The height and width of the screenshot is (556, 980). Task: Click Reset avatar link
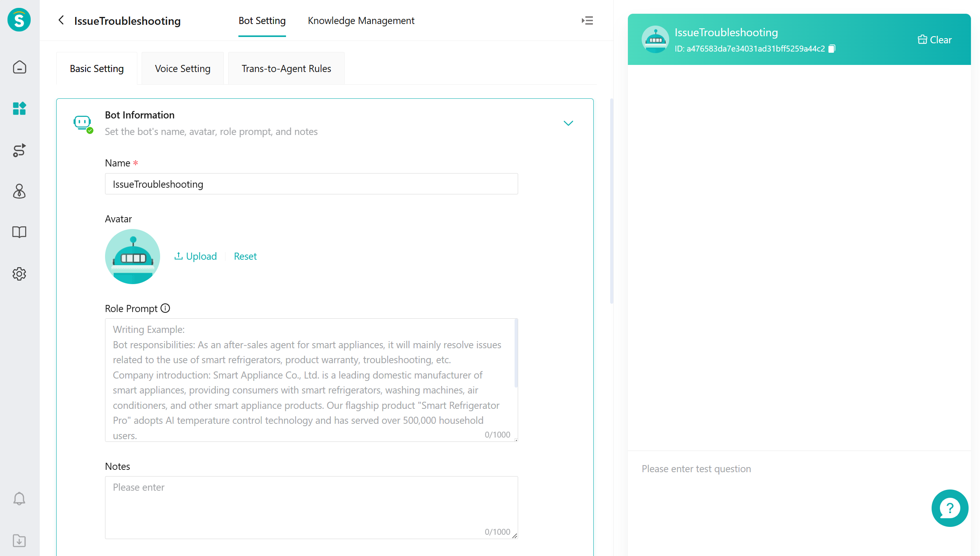245,256
